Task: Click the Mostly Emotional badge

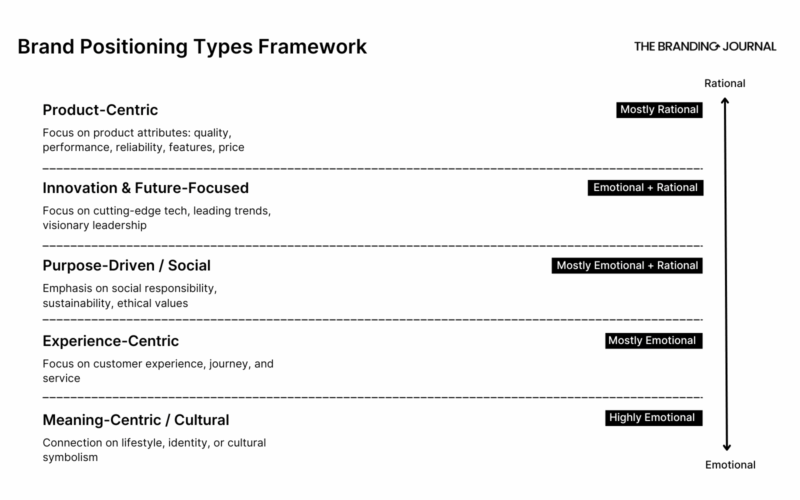Action: (x=654, y=341)
